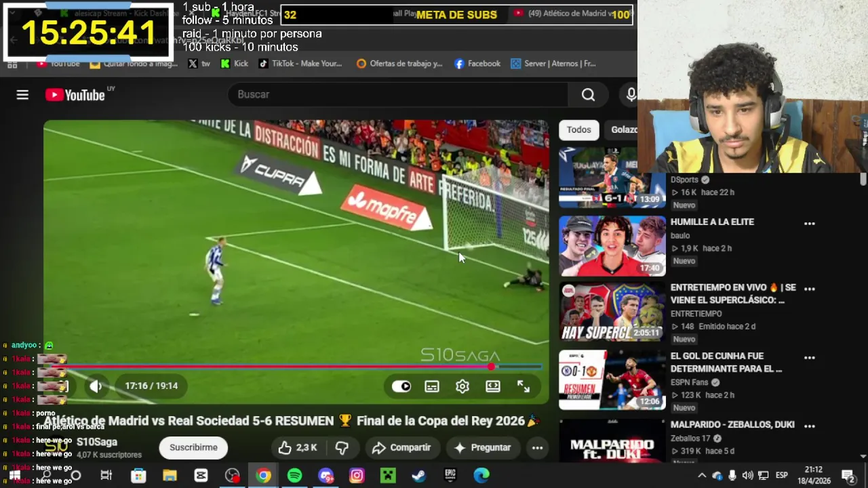Viewport: 868px width, 488px height.
Task: Open the Facebook bookmark
Action: pos(477,64)
